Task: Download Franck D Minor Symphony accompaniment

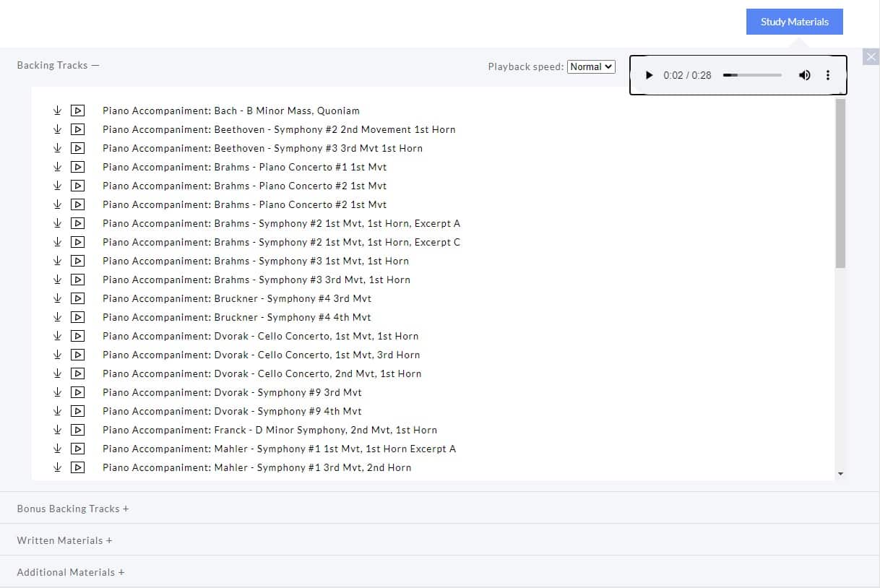Action: coord(58,430)
